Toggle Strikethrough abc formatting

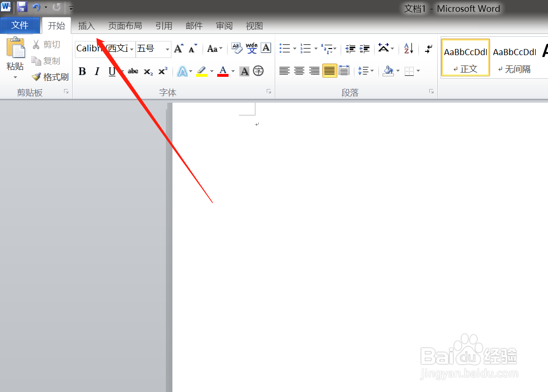click(x=133, y=71)
